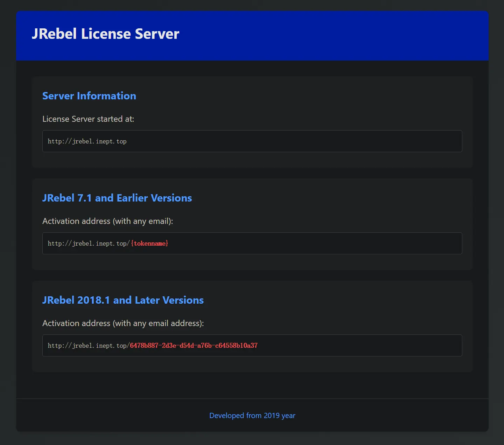This screenshot has height=445, width=504.
Task: Click the "JRebel License Server" page title
Action: pos(105,34)
